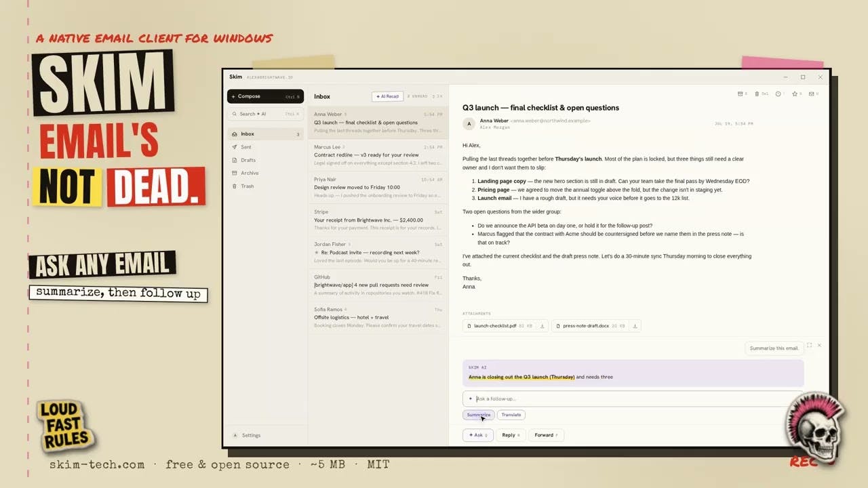The image size is (868, 488).
Task: Click the email subject heading in reading pane
Action: [x=540, y=108]
